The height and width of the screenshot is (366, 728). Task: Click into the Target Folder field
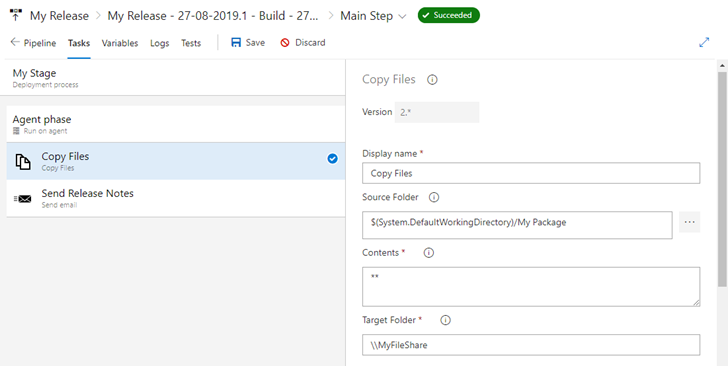tap(531, 345)
